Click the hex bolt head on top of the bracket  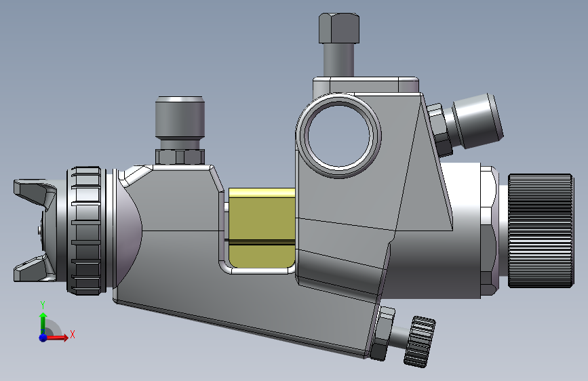click(x=339, y=28)
